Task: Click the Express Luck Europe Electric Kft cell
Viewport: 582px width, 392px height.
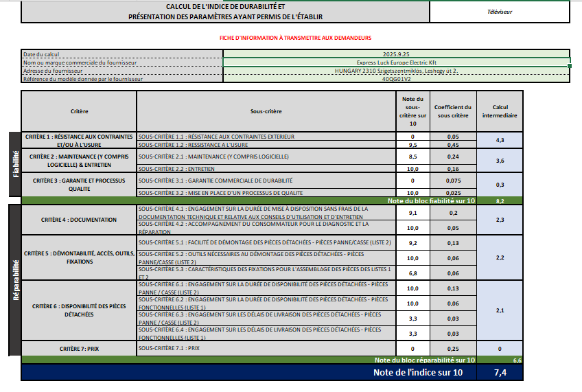Action: (x=396, y=62)
